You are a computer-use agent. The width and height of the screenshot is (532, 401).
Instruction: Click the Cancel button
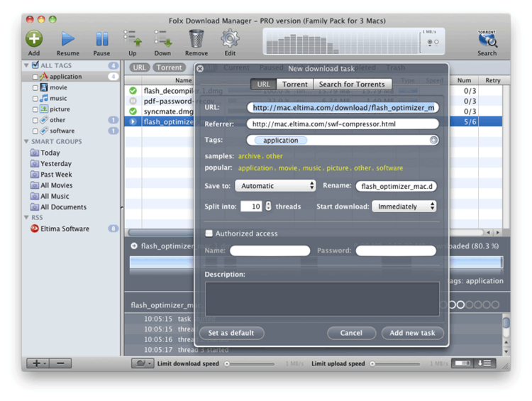351,333
